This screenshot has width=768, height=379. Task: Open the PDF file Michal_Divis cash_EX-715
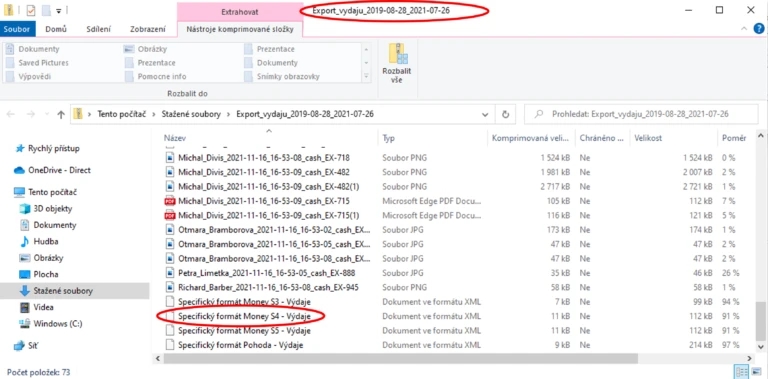pos(264,201)
